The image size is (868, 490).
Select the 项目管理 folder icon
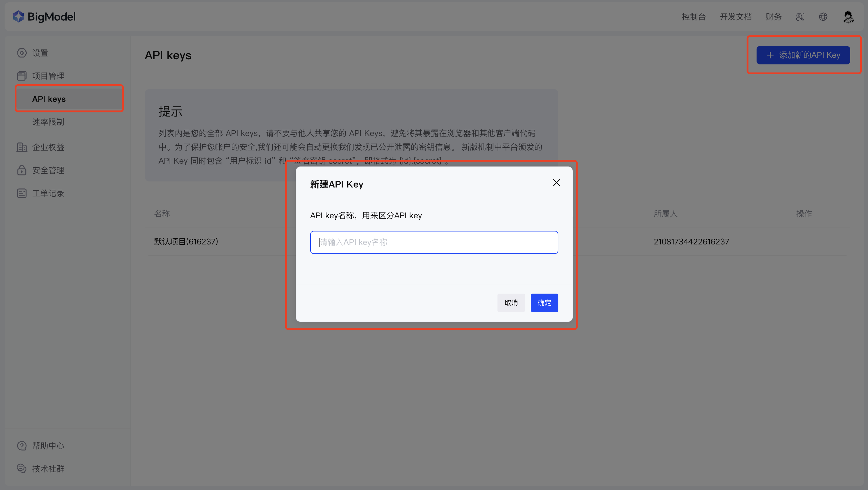point(22,76)
